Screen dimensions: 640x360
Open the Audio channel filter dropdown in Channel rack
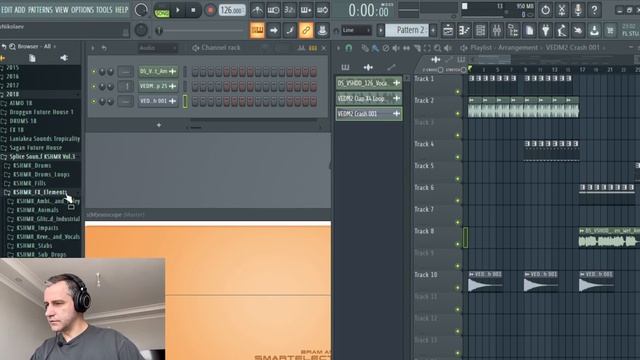pos(157,48)
